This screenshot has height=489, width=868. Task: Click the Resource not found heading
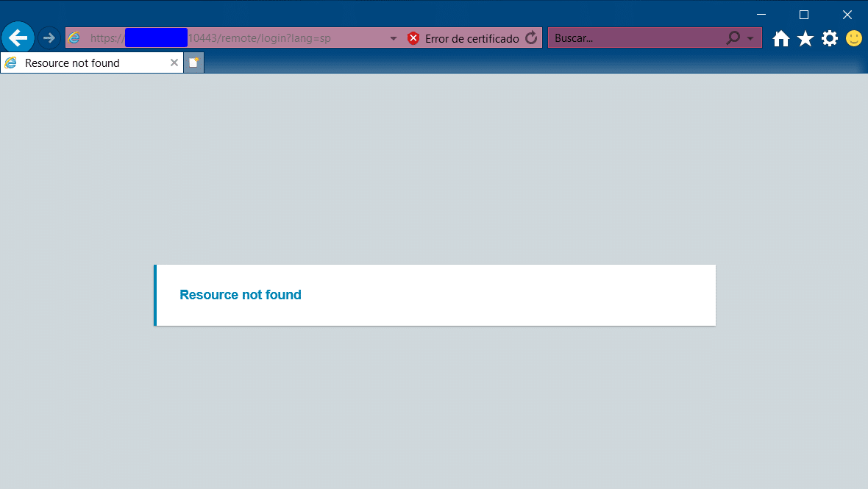coord(241,295)
